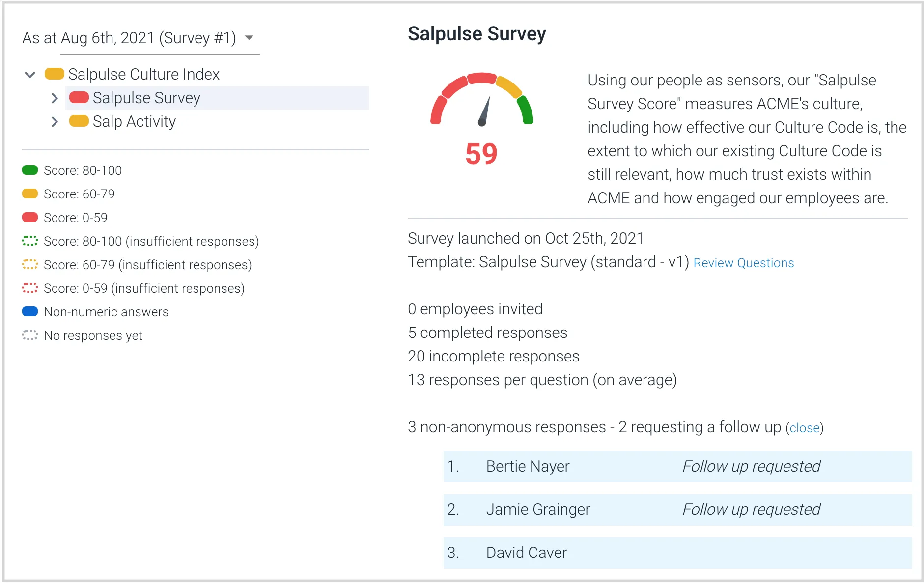Screen dimensions: 924x583
Task: Click the orange pill next to Salp Activity
Action: click(x=79, y=121)
